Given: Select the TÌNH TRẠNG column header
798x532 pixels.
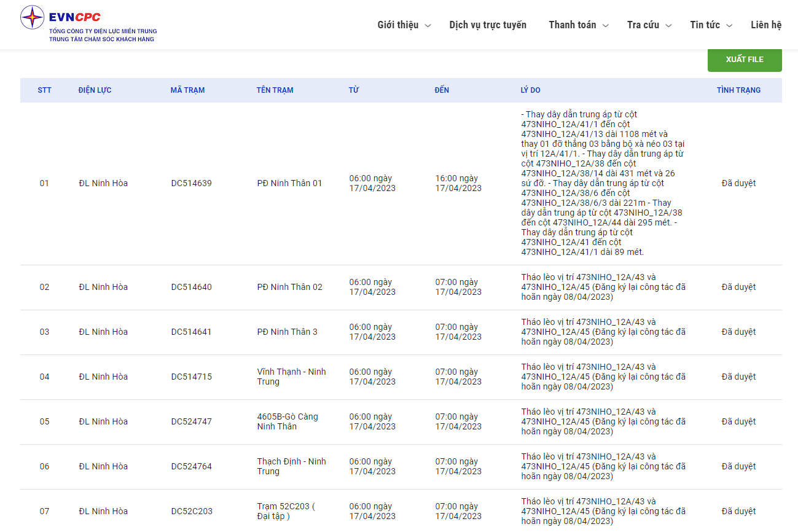Looking at the screenshot, I should [738, 90].
